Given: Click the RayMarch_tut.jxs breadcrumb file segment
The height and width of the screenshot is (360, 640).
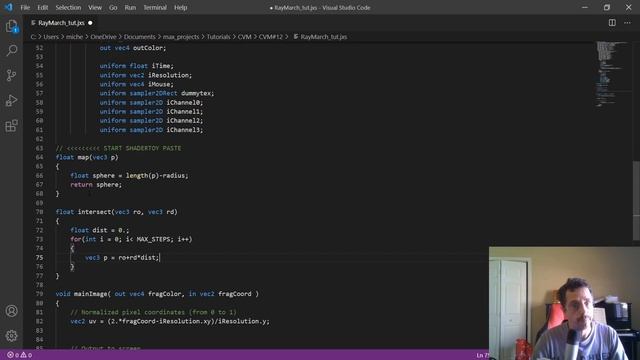Looking at the screenshot, I should [320, 37].
